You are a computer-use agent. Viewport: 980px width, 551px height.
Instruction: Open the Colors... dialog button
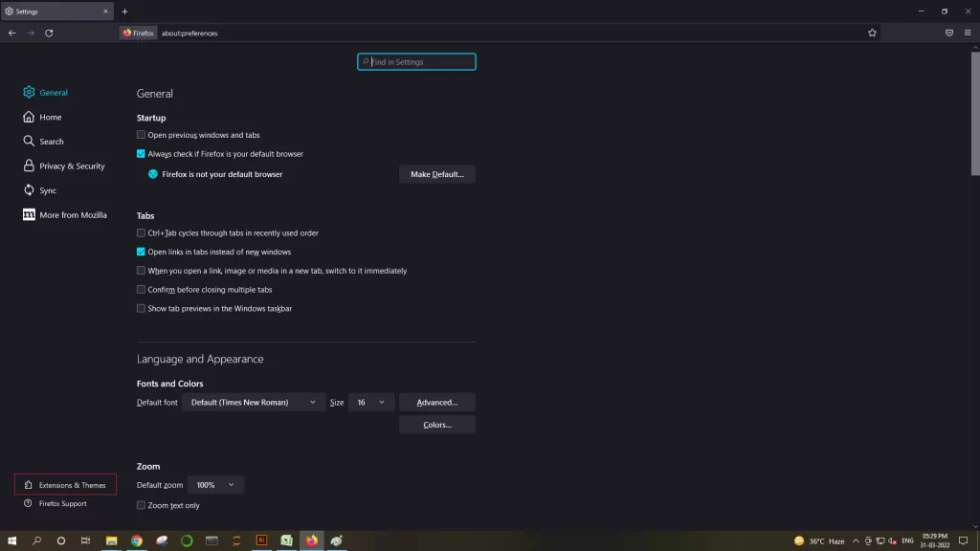pos(436,425)
